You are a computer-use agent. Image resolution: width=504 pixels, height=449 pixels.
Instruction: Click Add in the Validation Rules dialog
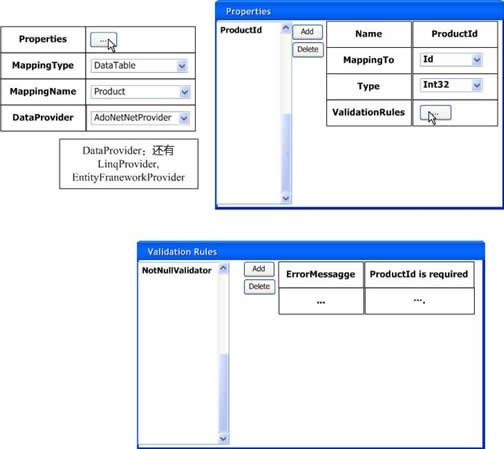[259, 269]
